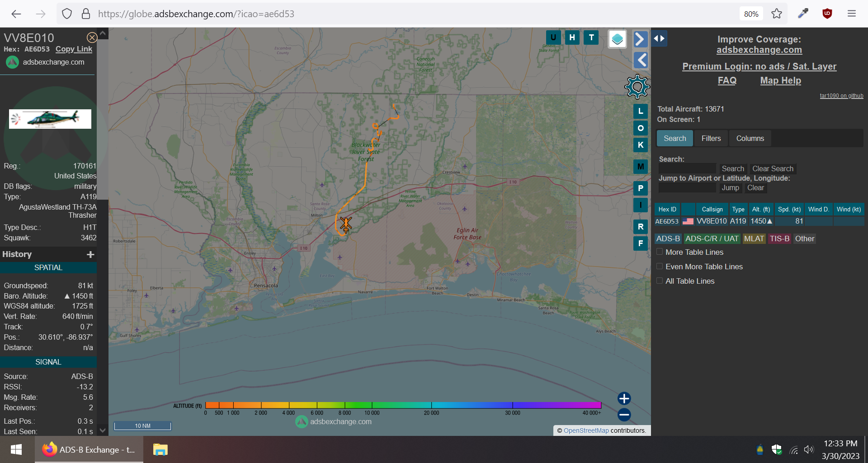Open map settings gear icon
The width and height of the screenshot is (868, 463).
click(x=637, y=87)
